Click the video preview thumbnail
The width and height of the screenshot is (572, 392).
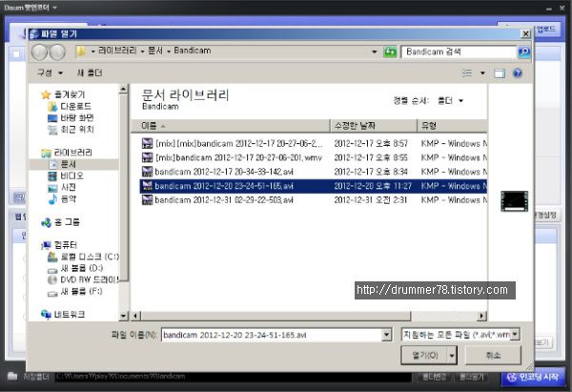point(515,201)
